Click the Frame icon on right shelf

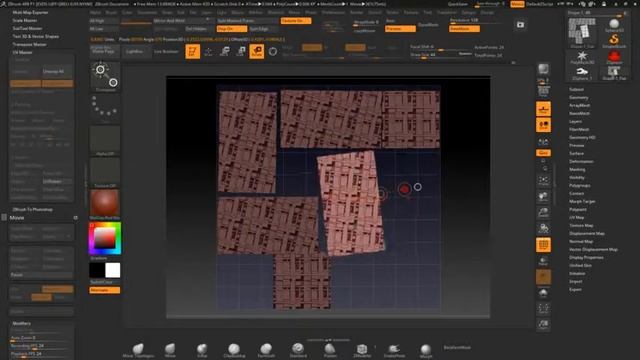tap(543, 180)
